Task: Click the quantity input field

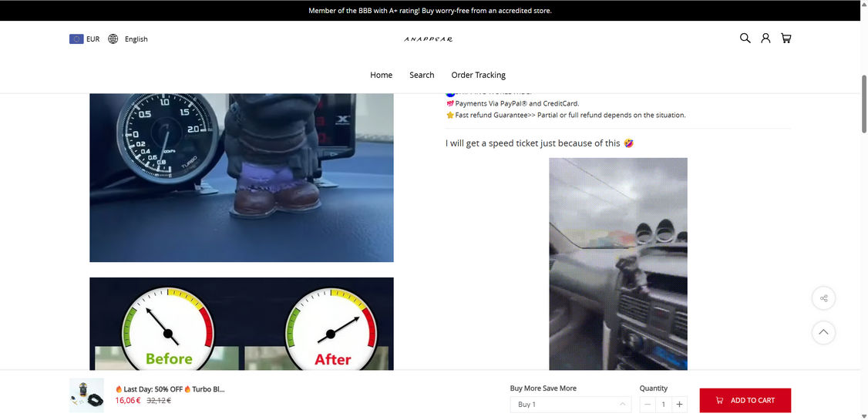Action: (x=664, y=405)
